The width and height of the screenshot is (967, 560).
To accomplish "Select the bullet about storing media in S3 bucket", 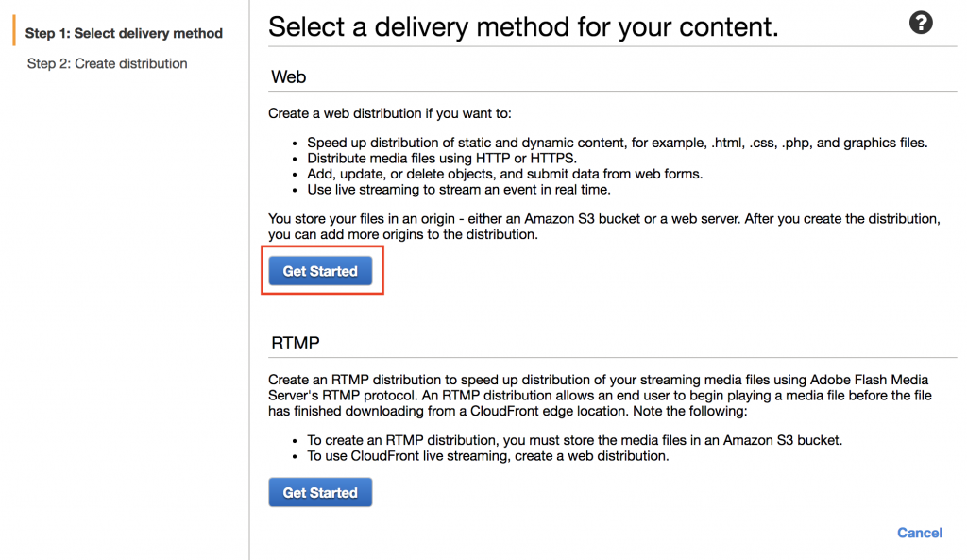I will [x=574, y=440].
